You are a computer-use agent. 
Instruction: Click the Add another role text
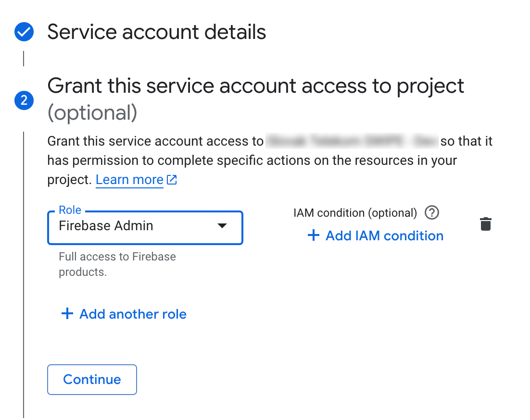pyautogui.click(x=133, y=314)
